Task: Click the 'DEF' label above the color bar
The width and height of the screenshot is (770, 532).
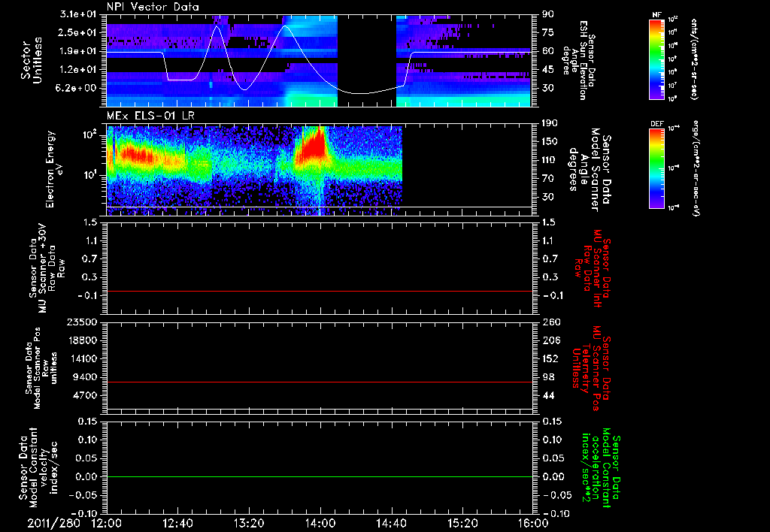Action: pyautogui.click(x=656, y=124)
